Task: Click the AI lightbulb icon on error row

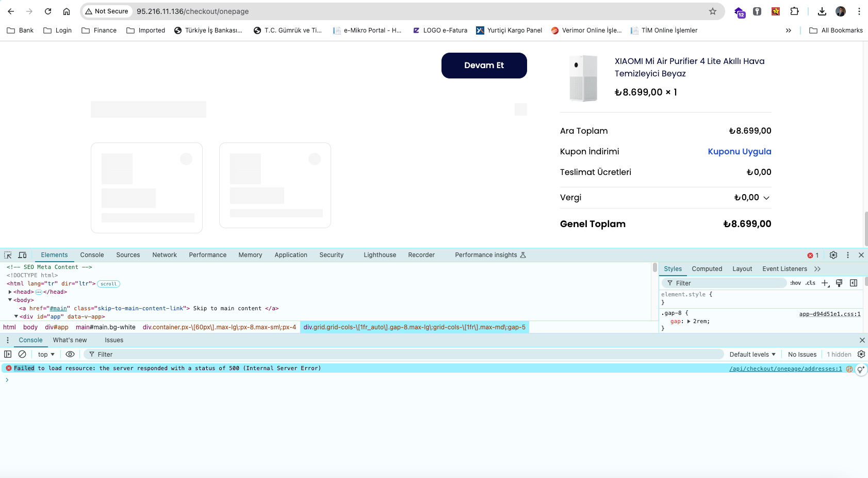Action: [861, 370]
